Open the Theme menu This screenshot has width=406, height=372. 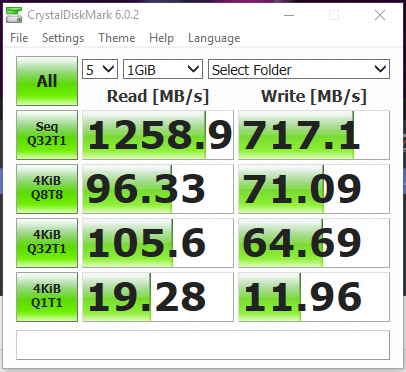[117, 38]
